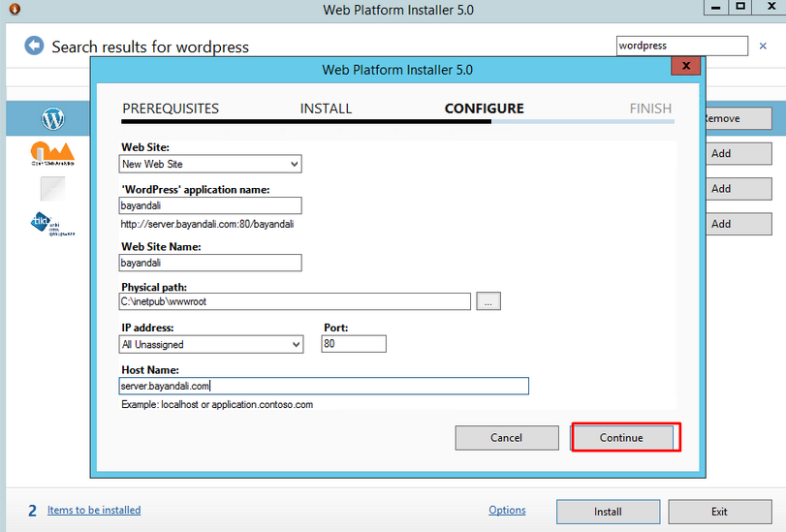Select the Open Web Analytics icon
786x532 pixels.
tap(52, 153)
